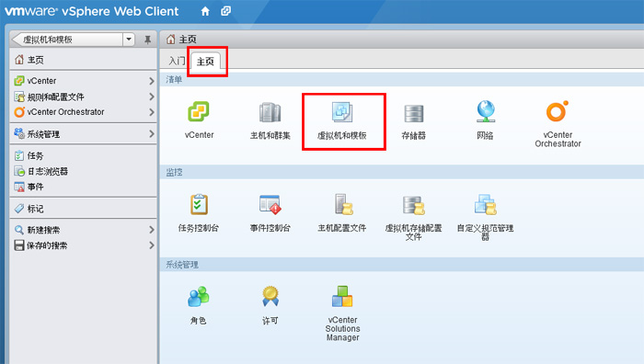Open the Event Console (事件控制台) icon
The width and height of the screenshot is (644, 364).
pos(270,204)
